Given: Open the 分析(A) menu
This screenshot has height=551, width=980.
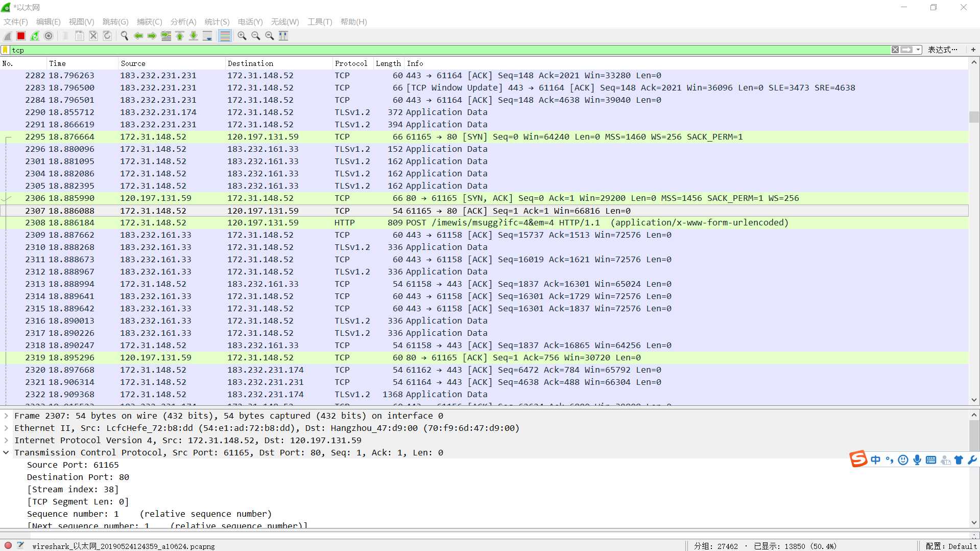Looking at the screenshot, I should 183,21.
